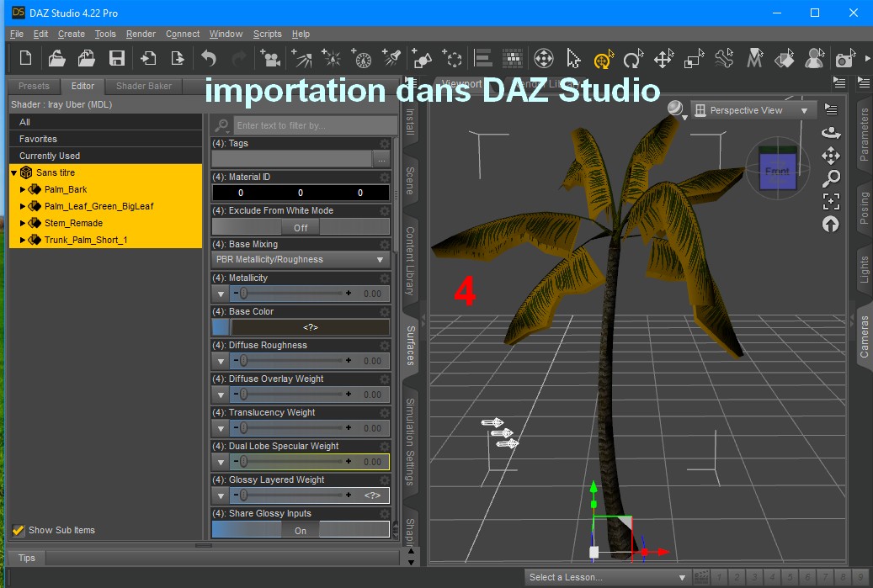The height and width of the screenshot is (588, 873).
Task: Open the Tips pane tab
Action: (x=26, y=558)
